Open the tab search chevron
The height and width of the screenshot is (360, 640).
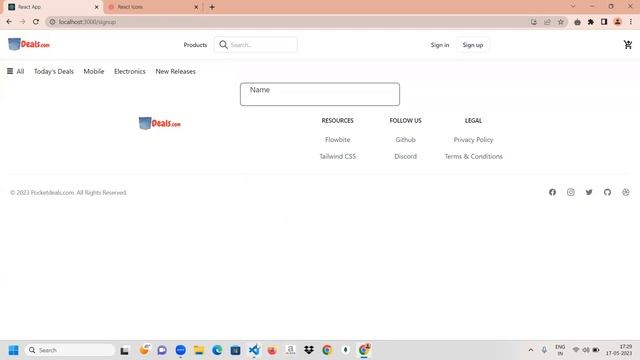pyautogui.click(x=573, y=7)
